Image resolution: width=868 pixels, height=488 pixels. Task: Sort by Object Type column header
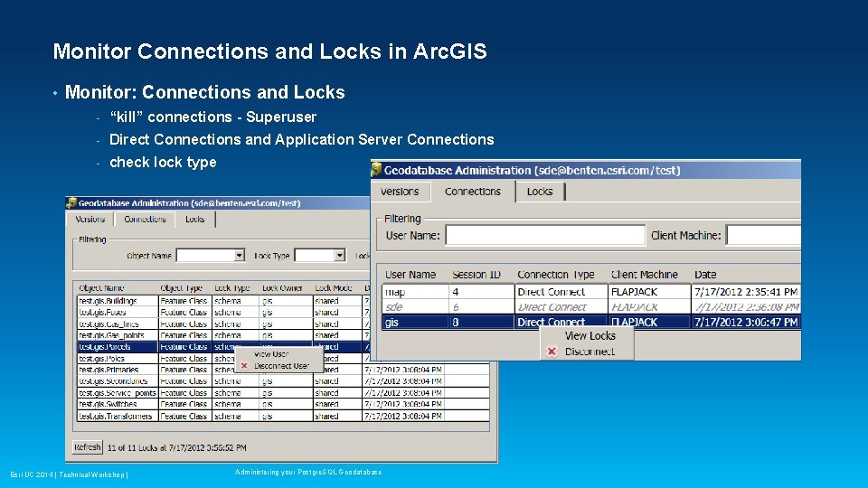pos(181,287)
